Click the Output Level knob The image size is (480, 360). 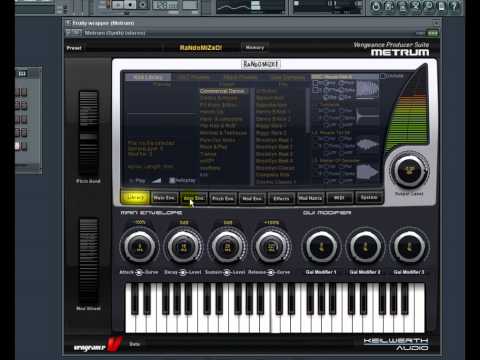(x=409, y=170)
